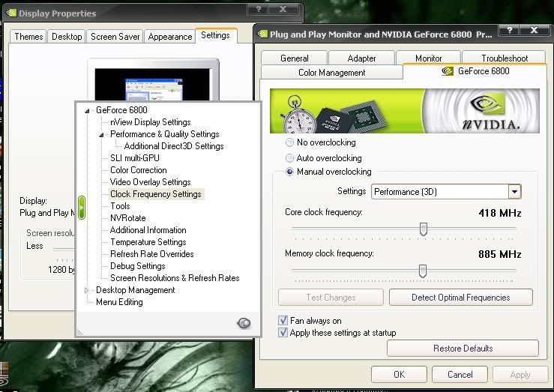554x392 pixels.
Task: Select Menu Editing in the tree
Action: [x=119, y=302]
